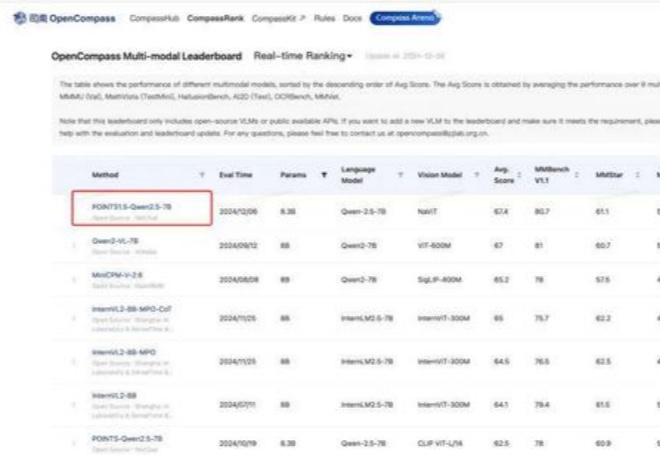Image resolution: width=660 pixels, height=455 pixels.
Task: Click the MMStar value 62.2
Action: click(603, 318)
